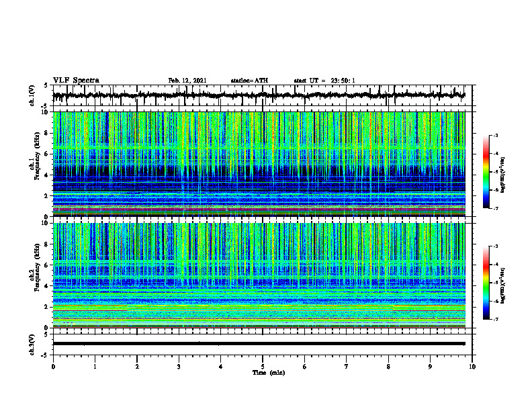
Task: Click the log(PSD) label beside ch.1 colorbar
Action: click(503, 175)
